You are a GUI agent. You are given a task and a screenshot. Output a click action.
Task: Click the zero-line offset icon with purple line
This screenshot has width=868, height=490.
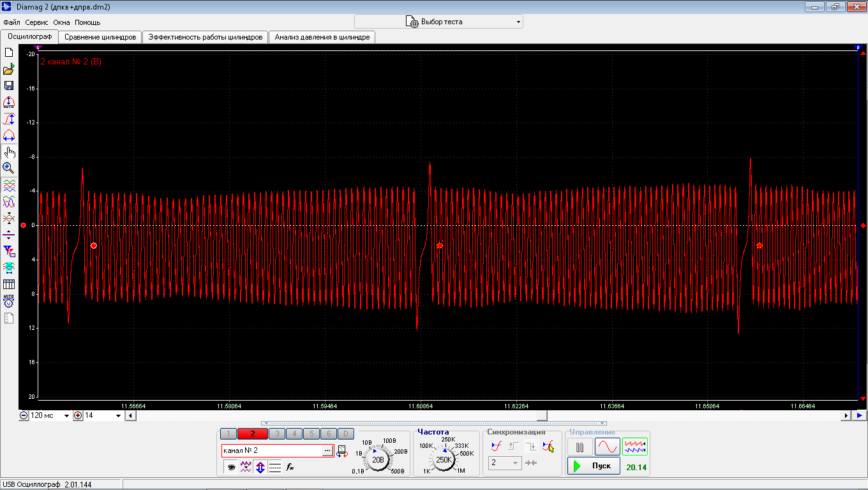point(9,234)
